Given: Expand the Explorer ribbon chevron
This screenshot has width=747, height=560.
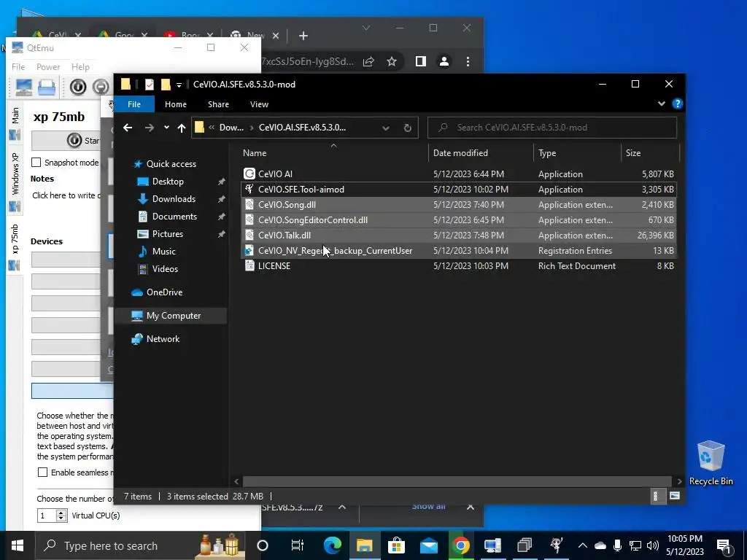Looking at the screenshot, I should point(661,104).
